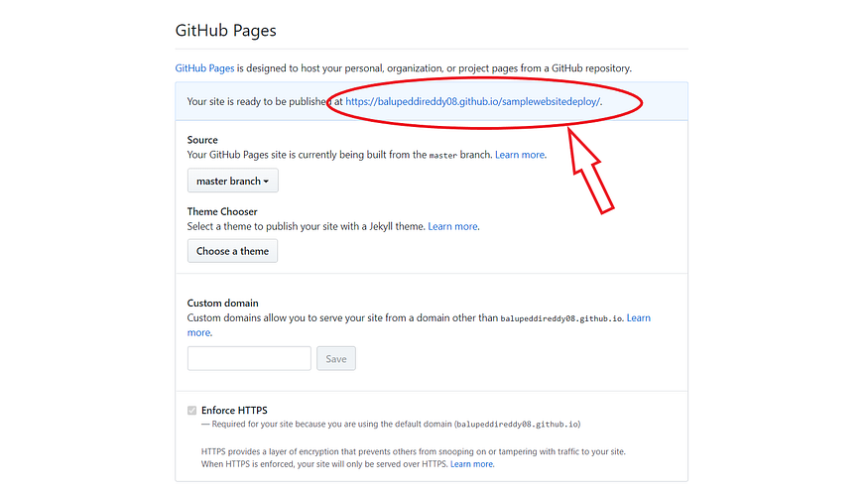Click 'Select a theme to publish your site' text
Viewport: 868px width, 494px height.
click(306, 226)
